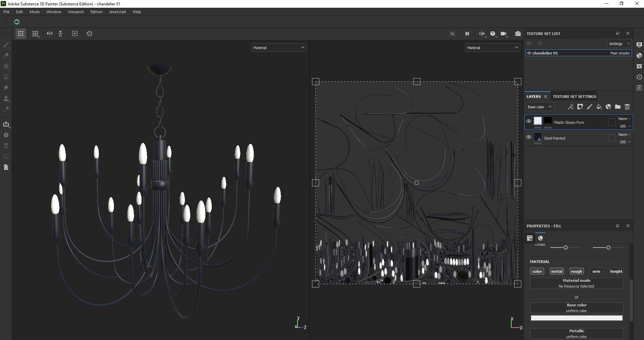Hide the Steel Painted layer
The width and height of the screenshot is (644, 340).
(x=529, y=137)
